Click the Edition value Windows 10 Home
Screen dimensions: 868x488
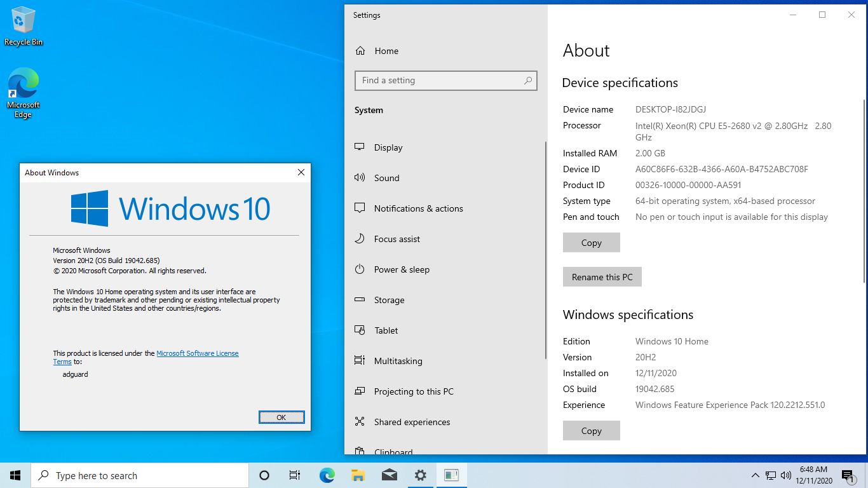click(672, 341)
